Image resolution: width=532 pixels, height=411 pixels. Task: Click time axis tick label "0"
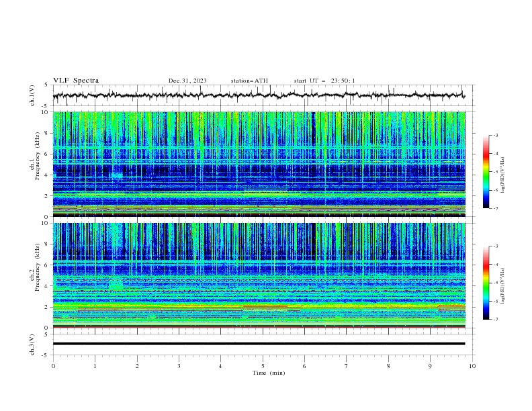point(53,366)
